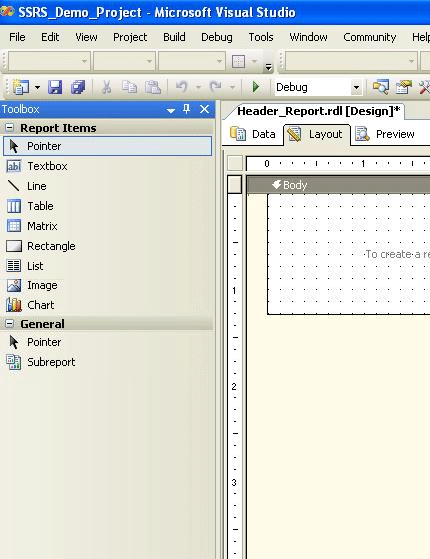This screenshot has width=430, height=559.
Task: Open the Community menu
Action: (x=370, y=37)
